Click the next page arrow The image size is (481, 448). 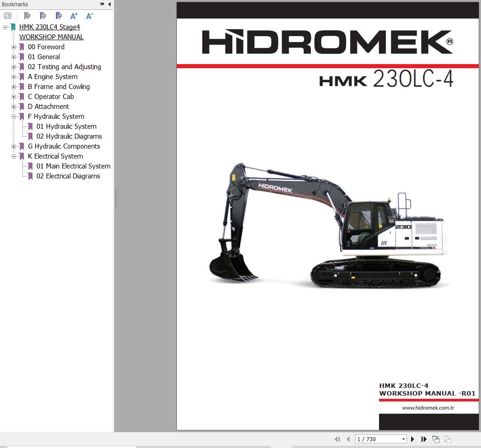(412, 439)
